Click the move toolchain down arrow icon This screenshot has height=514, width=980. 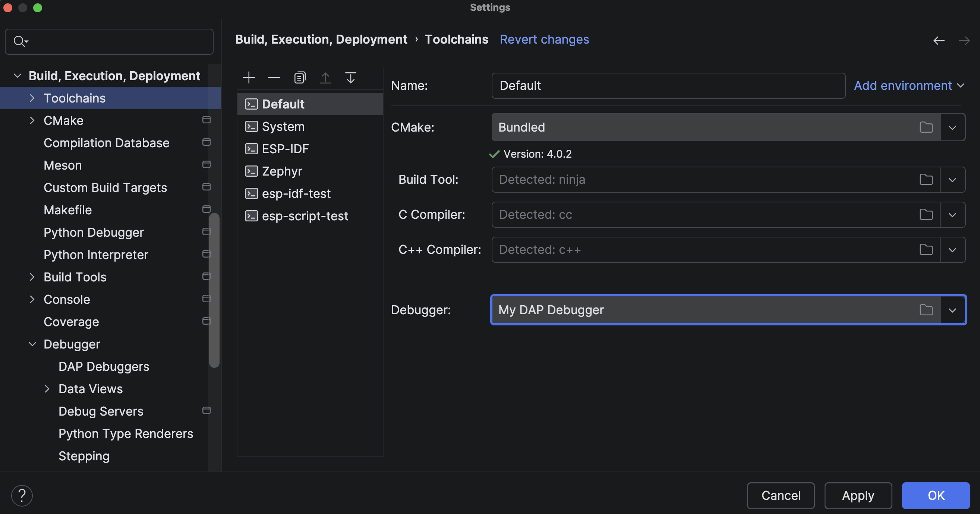350,78
